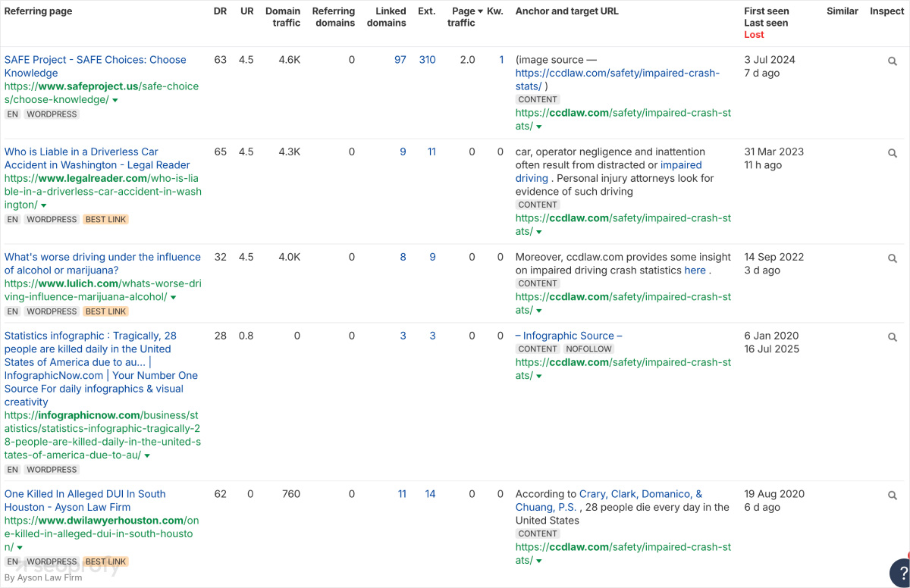Viewport: 910px width, 588px height.
Task: Expand safeproject.us referring URL dropdown
Action: [115, 101]
